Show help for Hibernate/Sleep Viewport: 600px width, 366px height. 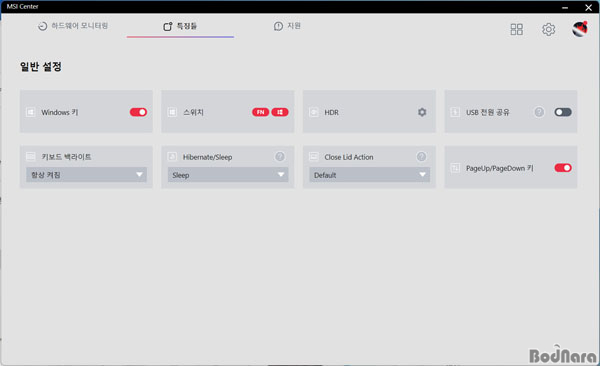[x=280, y=157]
